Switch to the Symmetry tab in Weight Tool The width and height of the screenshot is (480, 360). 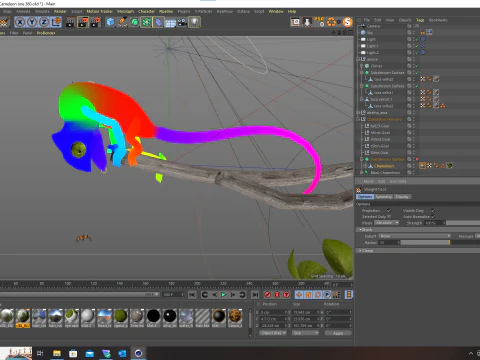coord(384,197)
